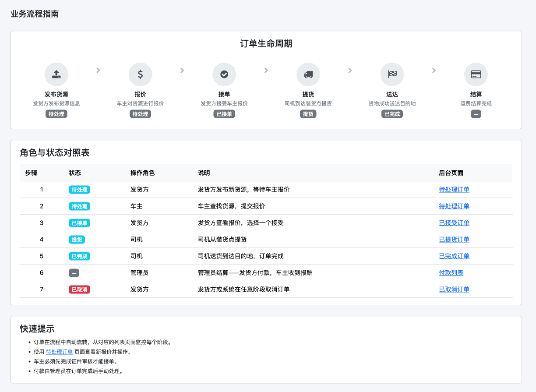Click 待处理 status badge in table row 2
The width and height of the screenshot is (536, 392).
80,206
